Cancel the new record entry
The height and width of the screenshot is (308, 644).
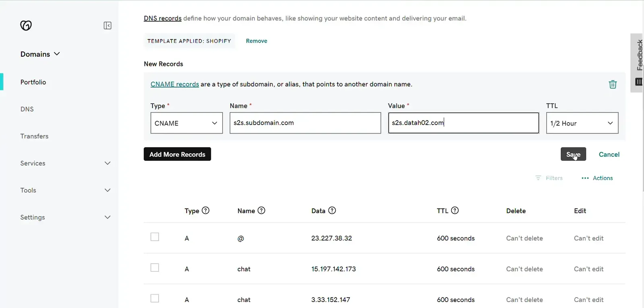tap(609, 154)
